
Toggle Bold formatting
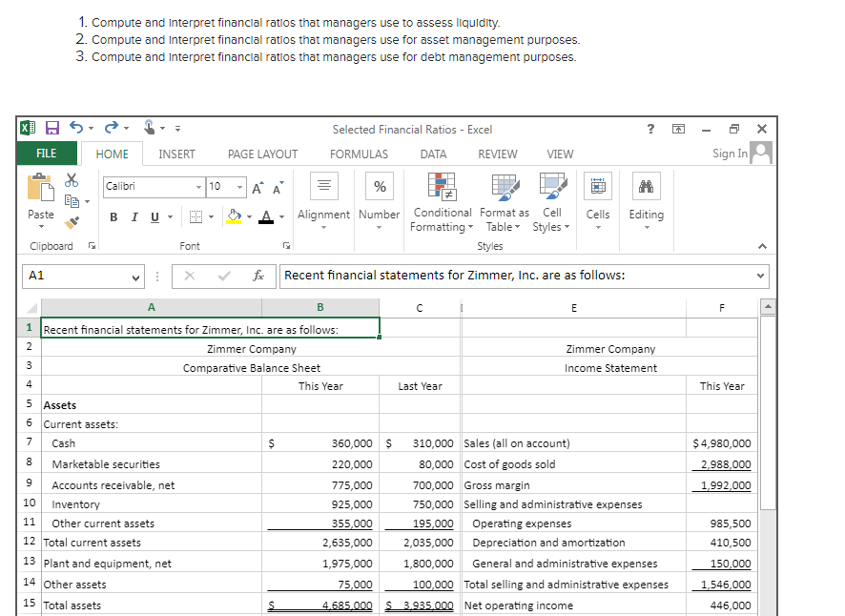tap(113, 216)
